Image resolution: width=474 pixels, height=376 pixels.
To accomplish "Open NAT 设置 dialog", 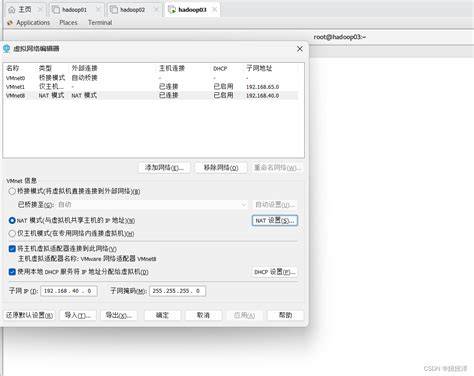I will [x=275, y=220].
